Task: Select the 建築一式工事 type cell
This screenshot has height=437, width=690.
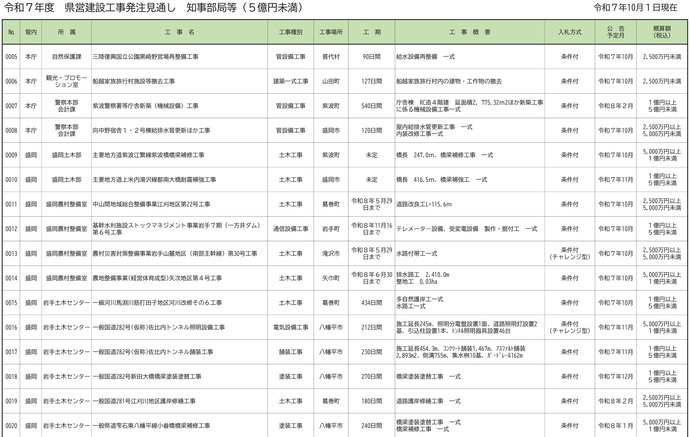Action: [x=291, y=81]
